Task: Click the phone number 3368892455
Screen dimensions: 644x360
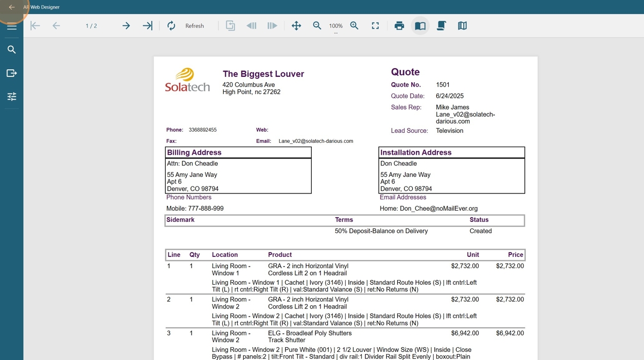Action: click(x=203, y=130)
